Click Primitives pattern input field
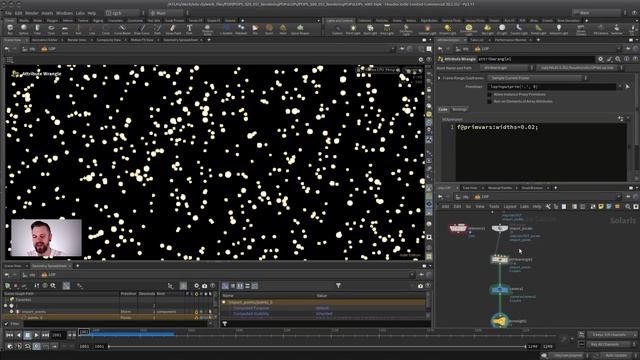 point(552,87)
